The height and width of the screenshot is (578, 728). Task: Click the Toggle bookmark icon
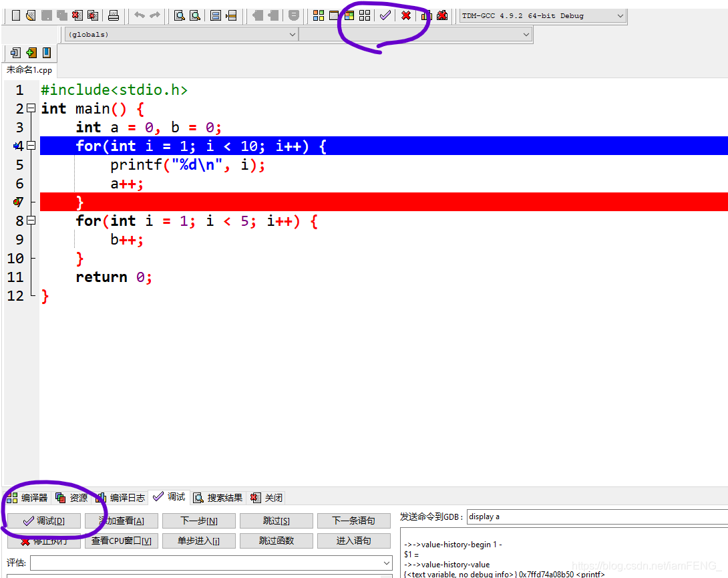click(31, 53)
